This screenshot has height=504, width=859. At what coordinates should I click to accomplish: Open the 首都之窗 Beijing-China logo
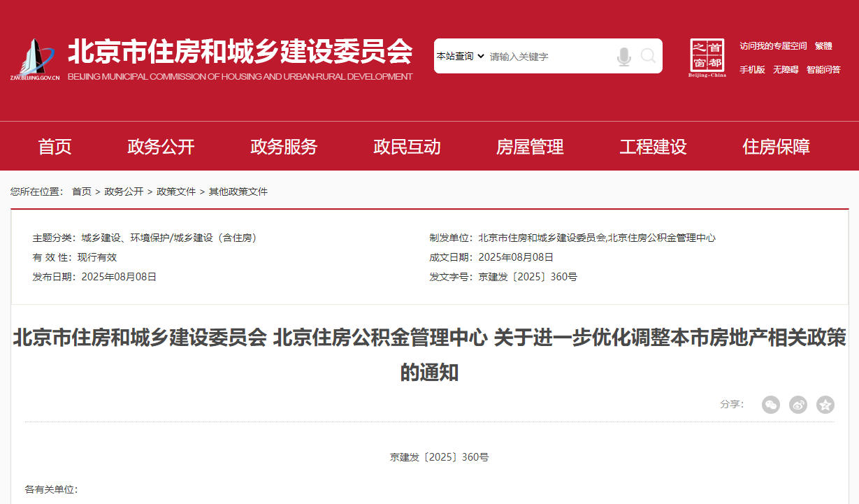[707, 58]
